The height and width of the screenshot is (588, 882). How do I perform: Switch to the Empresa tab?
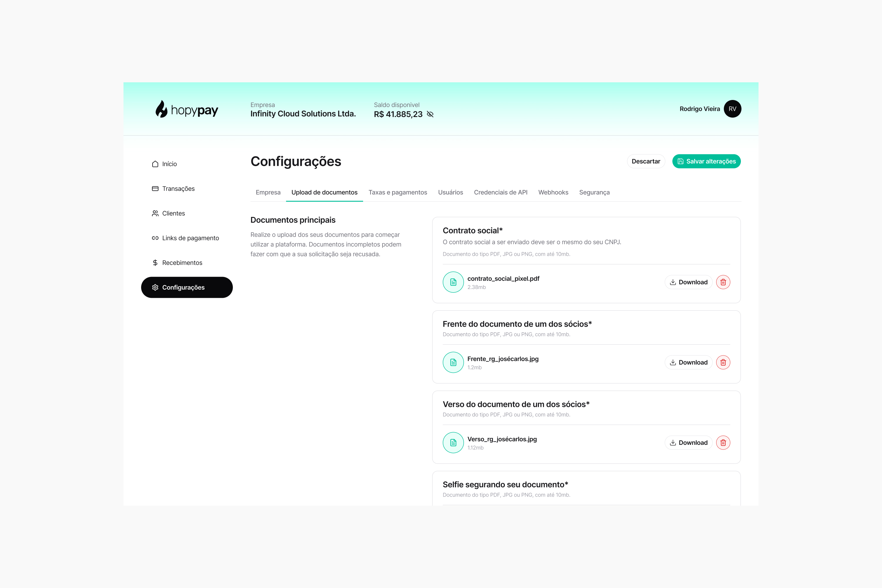[268, 192]
